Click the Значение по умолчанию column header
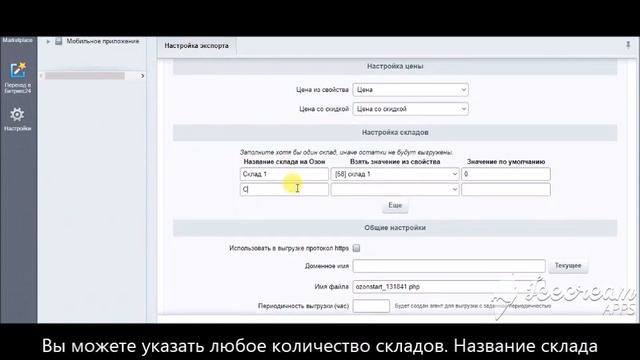This screenshot has height=360, width=640. click(x=506, y=162)
